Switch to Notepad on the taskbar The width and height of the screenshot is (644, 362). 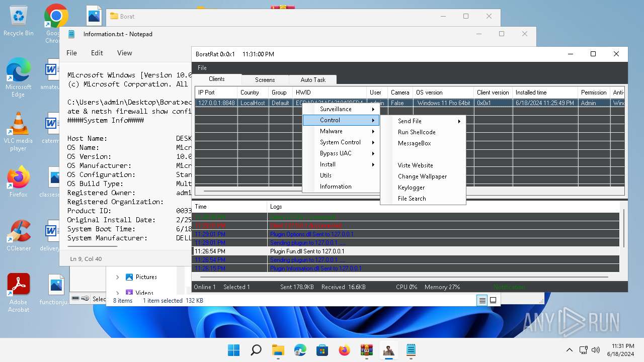411,350
